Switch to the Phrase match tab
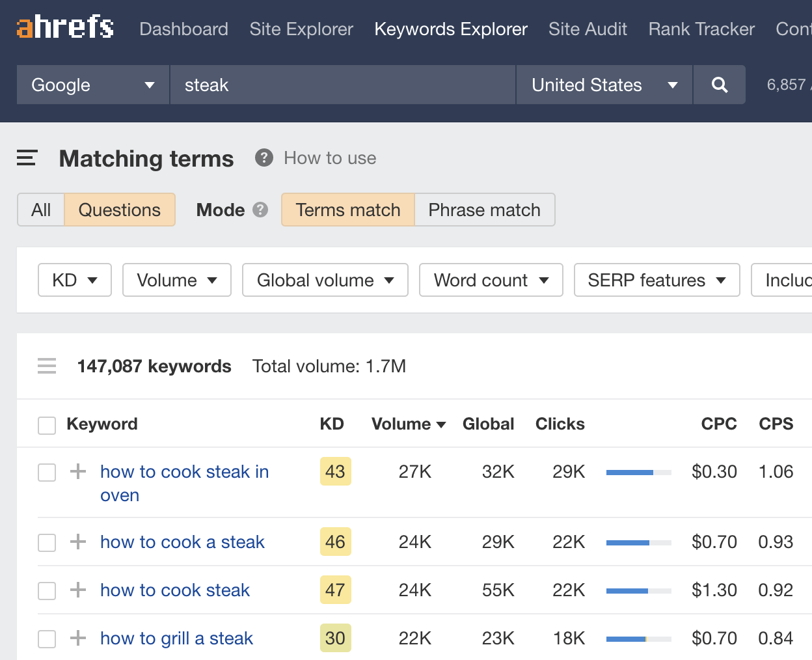The image size is (812, 660). coord(484,210)
